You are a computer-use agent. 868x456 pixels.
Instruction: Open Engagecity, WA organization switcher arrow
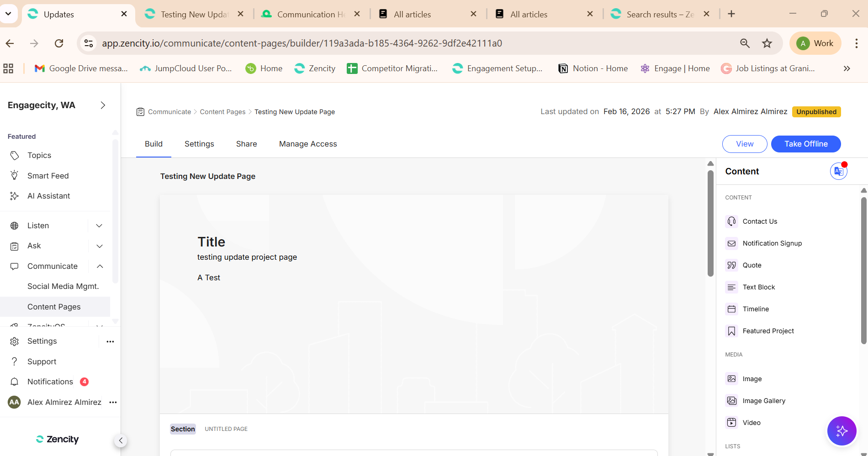click(x=103, y=105)
